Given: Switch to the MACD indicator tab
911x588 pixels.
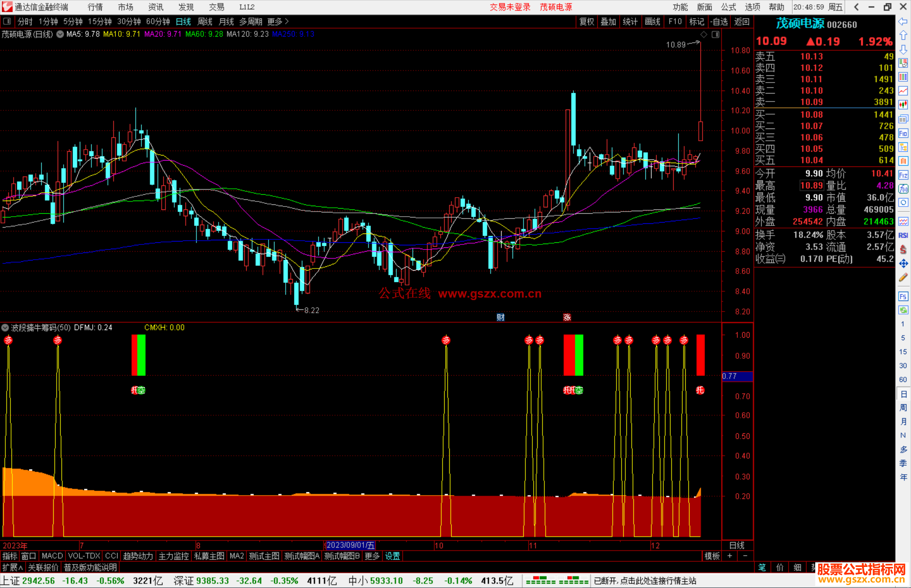Looking at the screenshot, I should tap(52, 556).
